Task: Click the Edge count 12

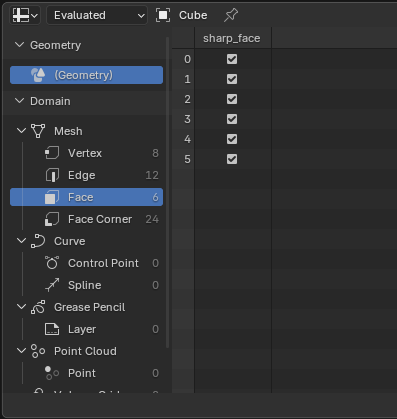Action: 152,175
